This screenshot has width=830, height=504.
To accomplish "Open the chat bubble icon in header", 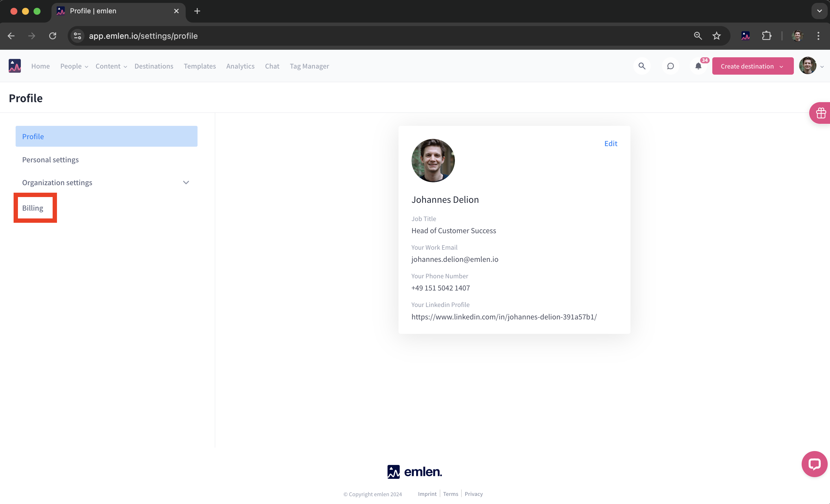I will point(670,66).
